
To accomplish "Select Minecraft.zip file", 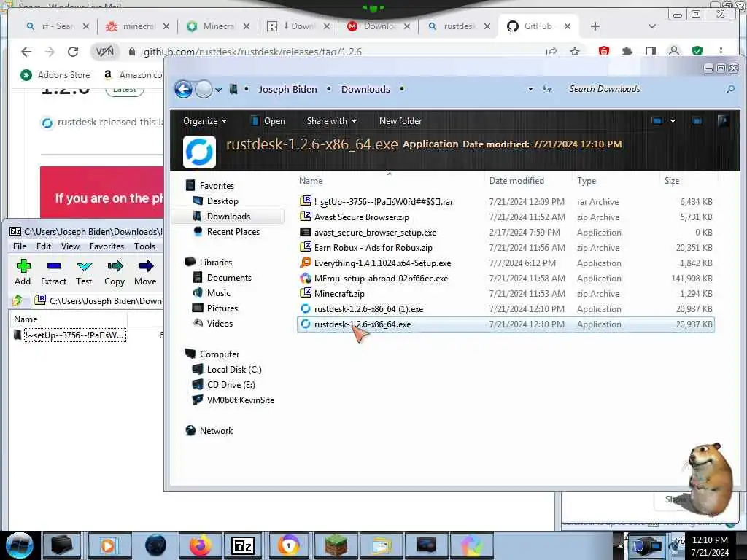I will pos(506,294).
